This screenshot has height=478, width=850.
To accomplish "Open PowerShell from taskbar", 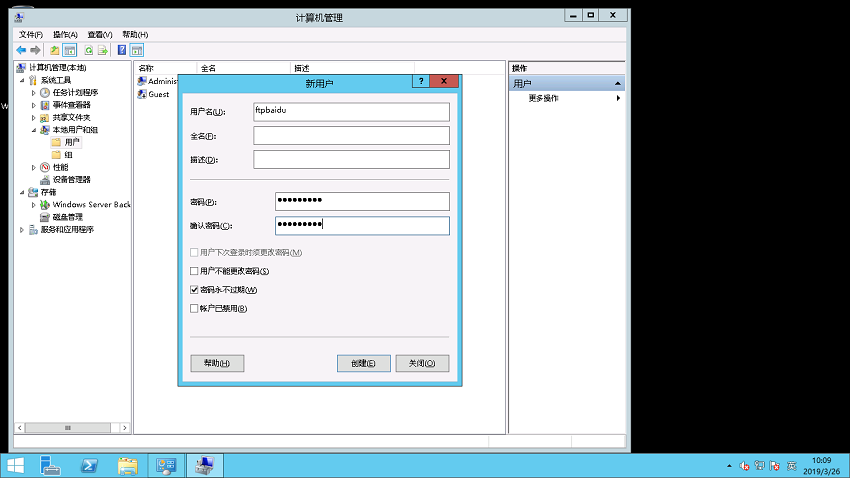I will click(89, 466).
